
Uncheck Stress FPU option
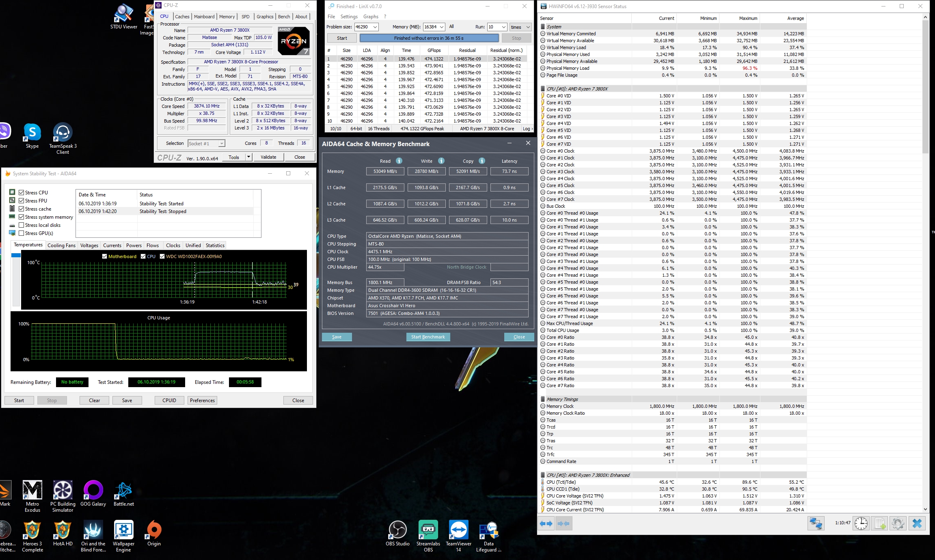(x=22, y=201)
